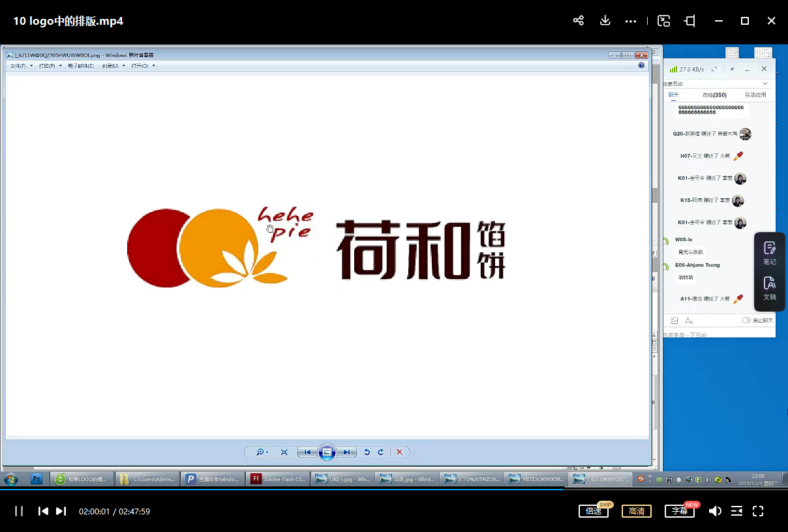Open the 松果LOGO browser taskbar item
This screenshot has height=532, width=788.
82,479
